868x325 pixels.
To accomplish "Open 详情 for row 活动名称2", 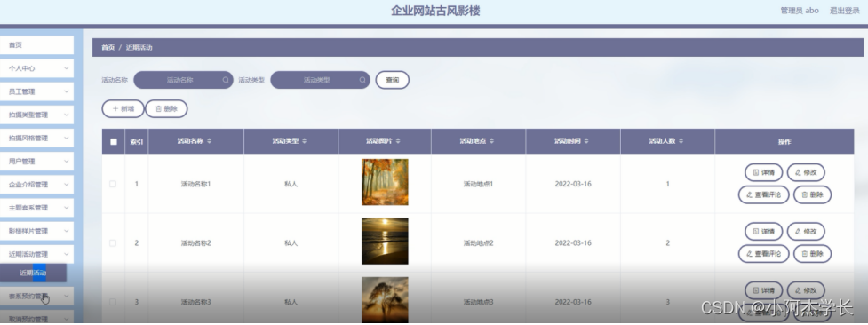I will pos(763,232).
